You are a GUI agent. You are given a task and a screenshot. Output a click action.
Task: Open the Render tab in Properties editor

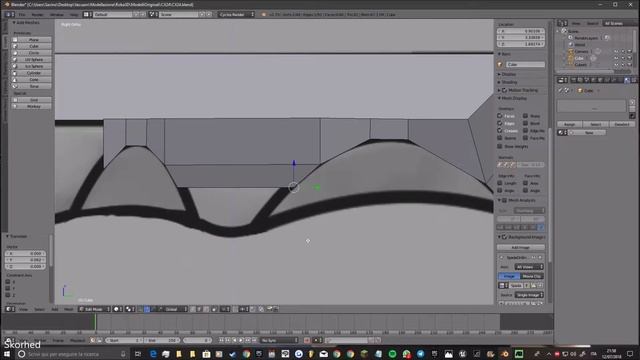(x=573, y=80)
